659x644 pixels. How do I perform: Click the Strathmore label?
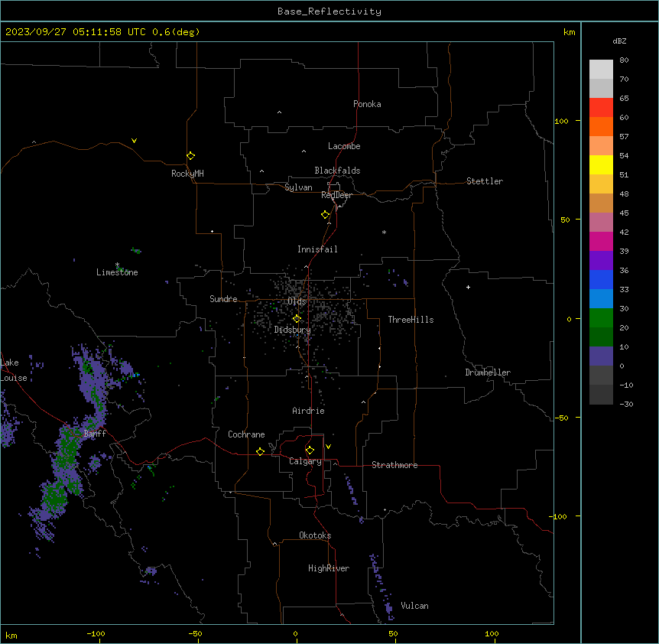pos(394,465)
